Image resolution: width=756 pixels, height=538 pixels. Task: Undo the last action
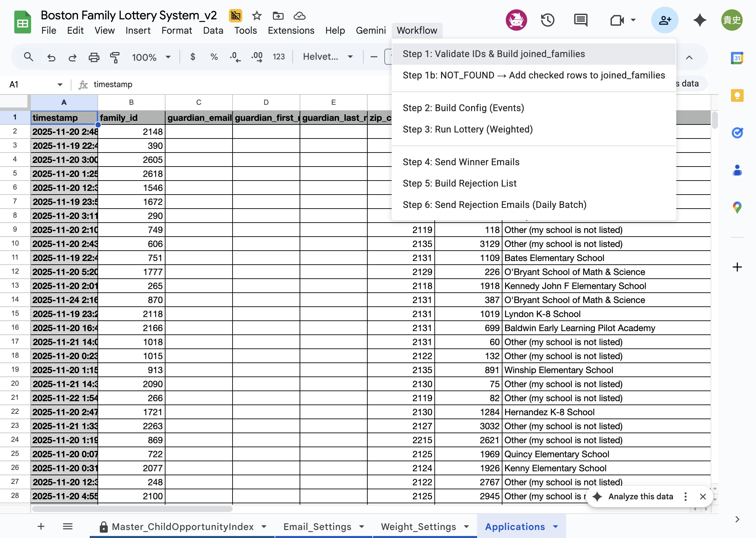51,57
